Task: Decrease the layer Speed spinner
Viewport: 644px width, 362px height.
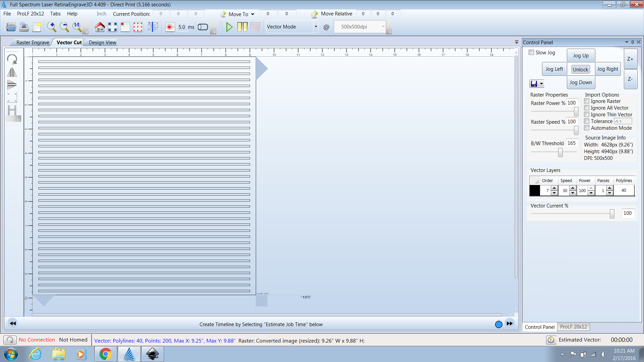Action: [573, 193]
